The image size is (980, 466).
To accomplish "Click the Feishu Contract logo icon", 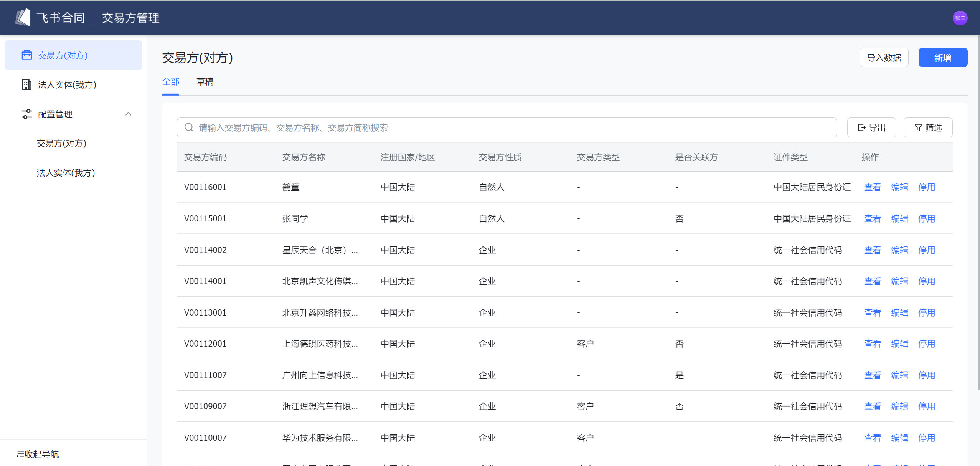I will (x=23, y=18).
